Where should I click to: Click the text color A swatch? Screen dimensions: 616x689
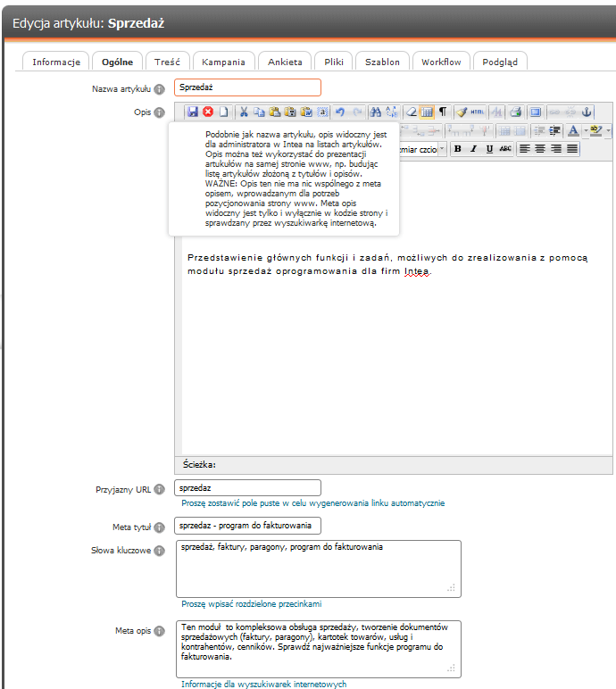(573, 130)
